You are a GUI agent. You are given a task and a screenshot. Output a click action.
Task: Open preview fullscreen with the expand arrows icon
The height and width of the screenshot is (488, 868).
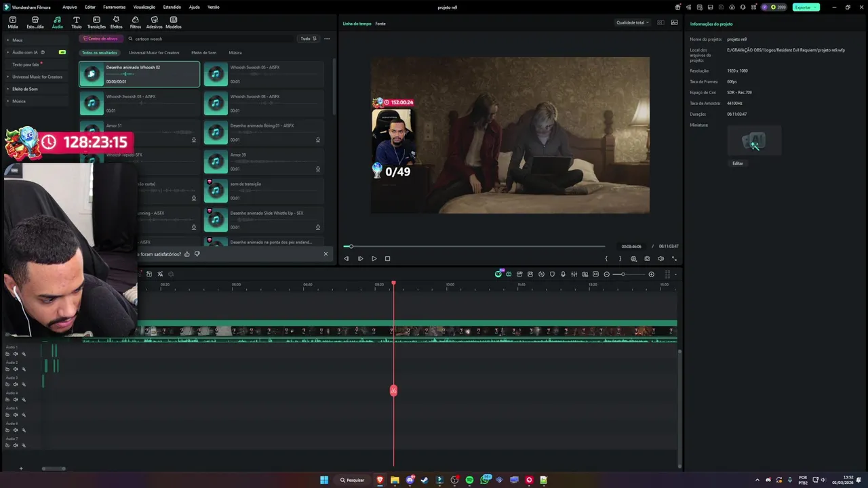pos(674,258)
